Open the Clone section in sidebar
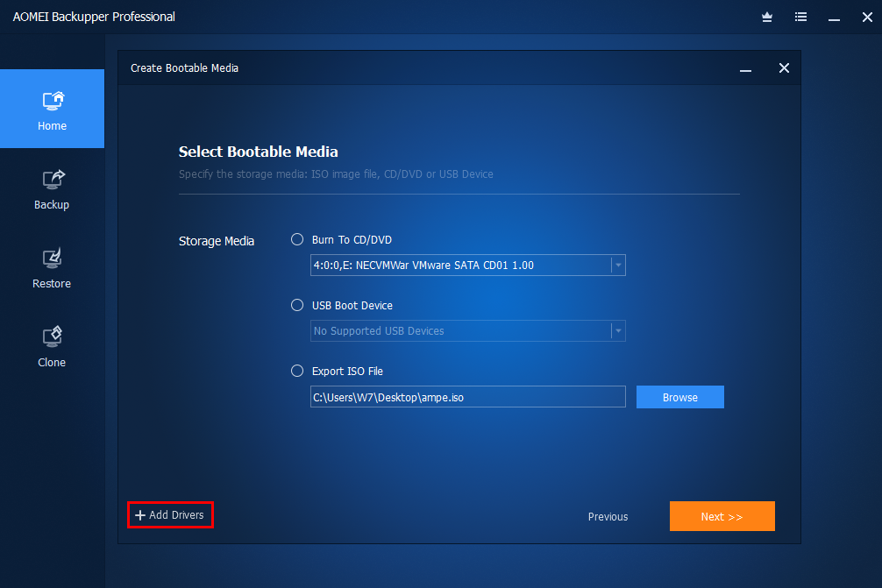The height and width of the screenshot is (588, 882). point(52,346)
